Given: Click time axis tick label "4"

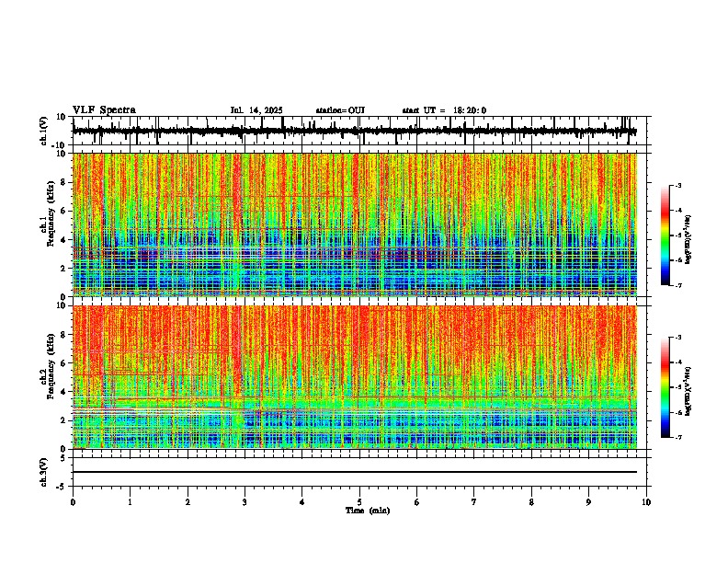Looking at the screenshot, I should [302, 502].
